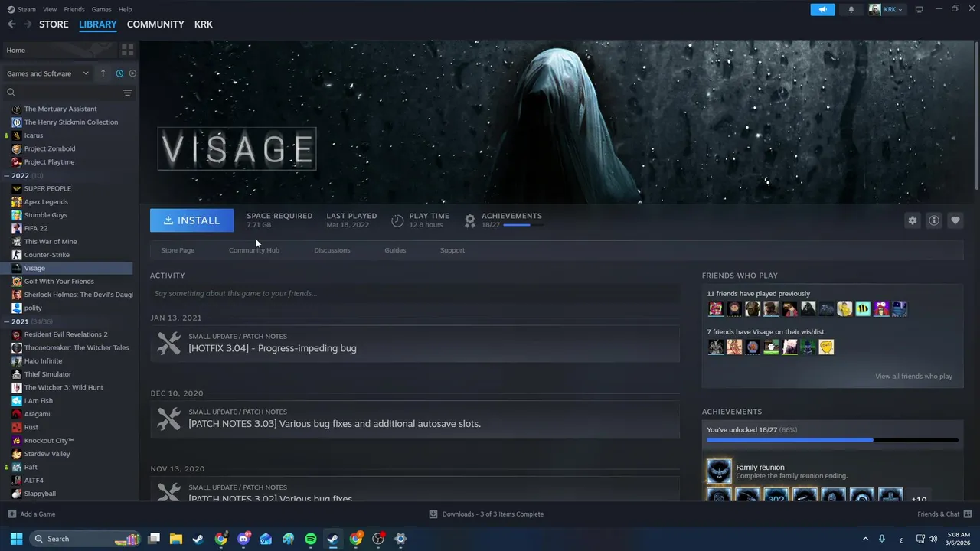The height and width of the screenshot is (551, 980).
Task: Click the blue INSTALL button
Action: pyautogui.click(x=192, y=220)
